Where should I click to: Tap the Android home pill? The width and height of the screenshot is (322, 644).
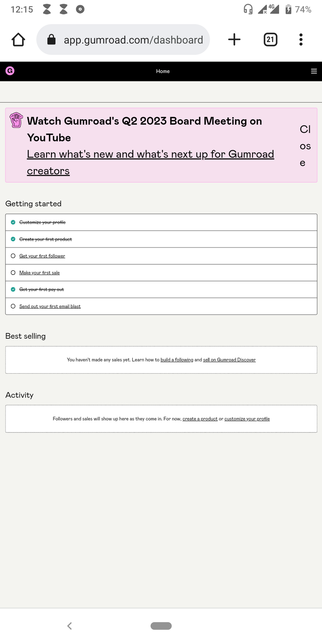click(161, 626)
